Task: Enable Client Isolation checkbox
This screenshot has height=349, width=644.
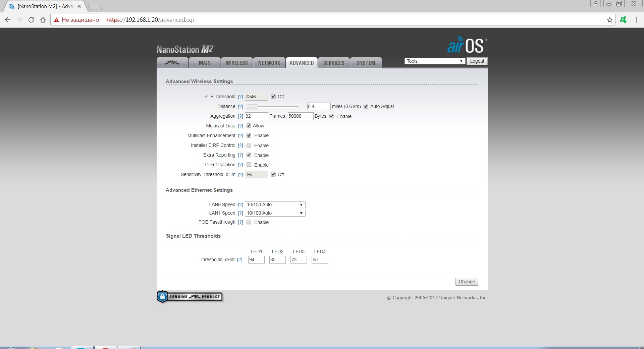Action: pos(249,165)
